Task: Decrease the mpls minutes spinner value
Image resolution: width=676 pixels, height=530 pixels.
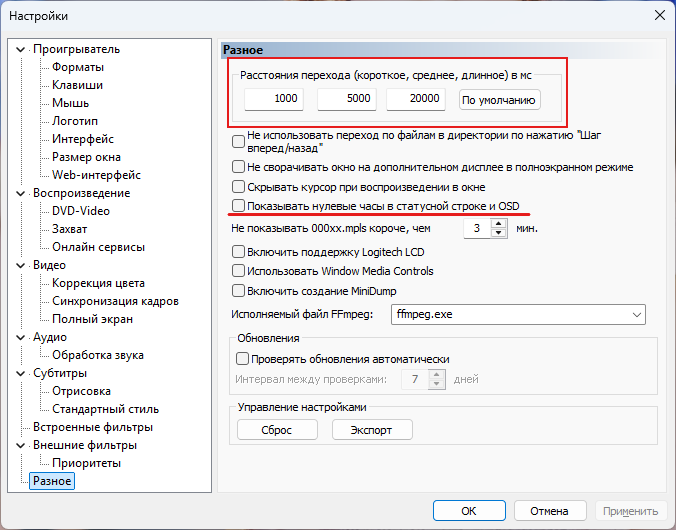Action: (499, 233)
